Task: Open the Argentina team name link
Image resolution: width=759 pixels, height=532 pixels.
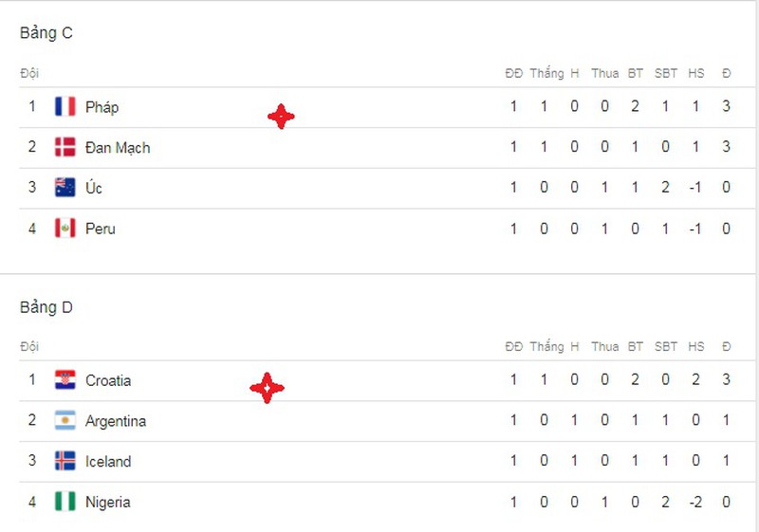Action: click(x=116, y=421)
